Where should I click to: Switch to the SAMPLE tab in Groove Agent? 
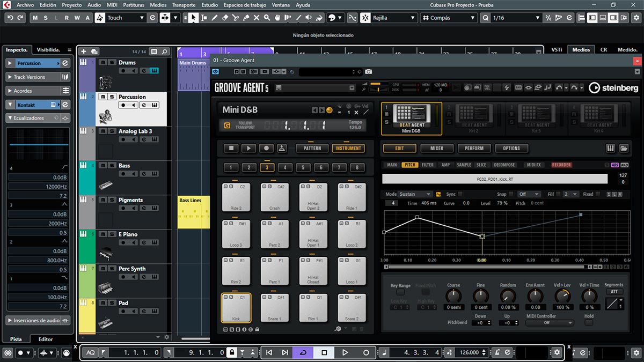coord(464,165)
